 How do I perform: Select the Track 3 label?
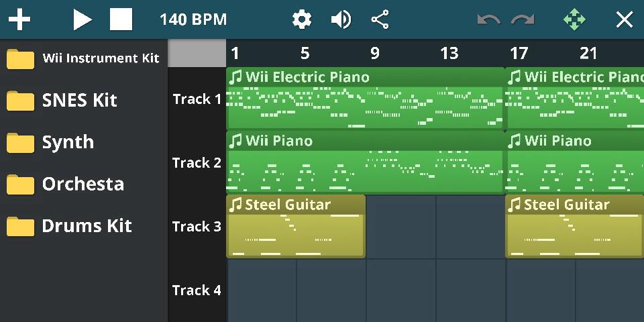point(197,227)
